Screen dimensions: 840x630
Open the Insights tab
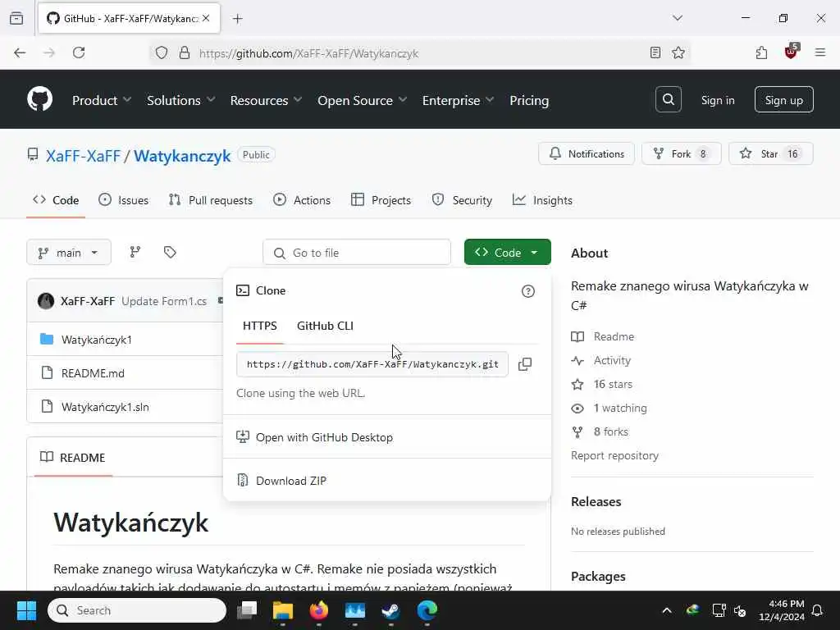[542, 200]
